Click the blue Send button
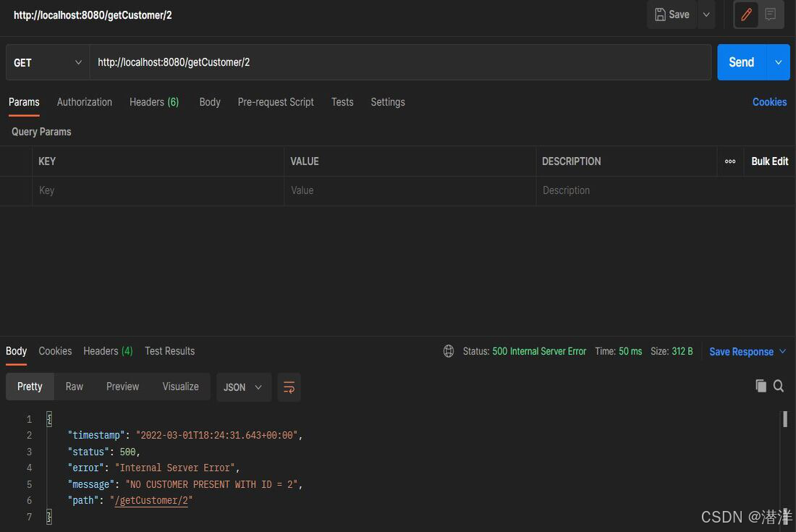The width and height of the screenshot is (796, 532). 742,62
